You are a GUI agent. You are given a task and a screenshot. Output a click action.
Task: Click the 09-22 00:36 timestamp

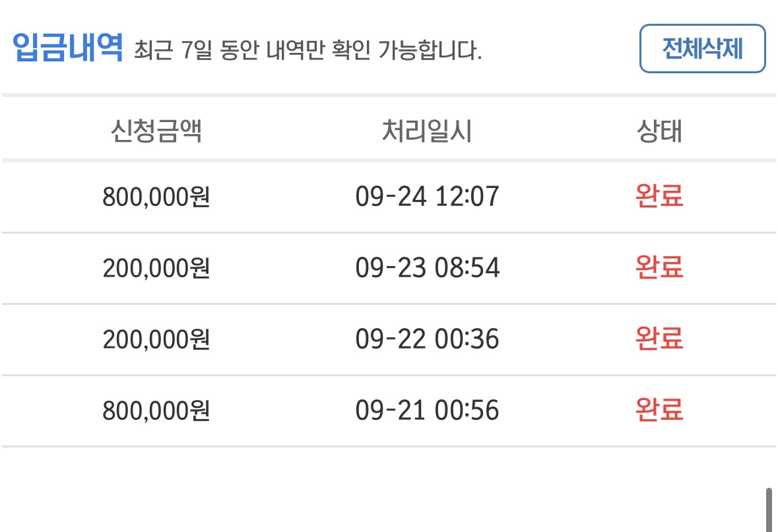pos(427,339)
